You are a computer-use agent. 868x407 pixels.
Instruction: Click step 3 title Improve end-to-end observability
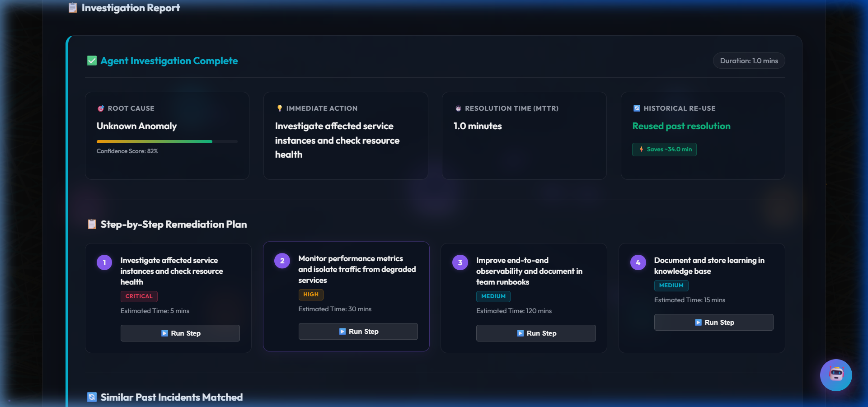[529, 271]
